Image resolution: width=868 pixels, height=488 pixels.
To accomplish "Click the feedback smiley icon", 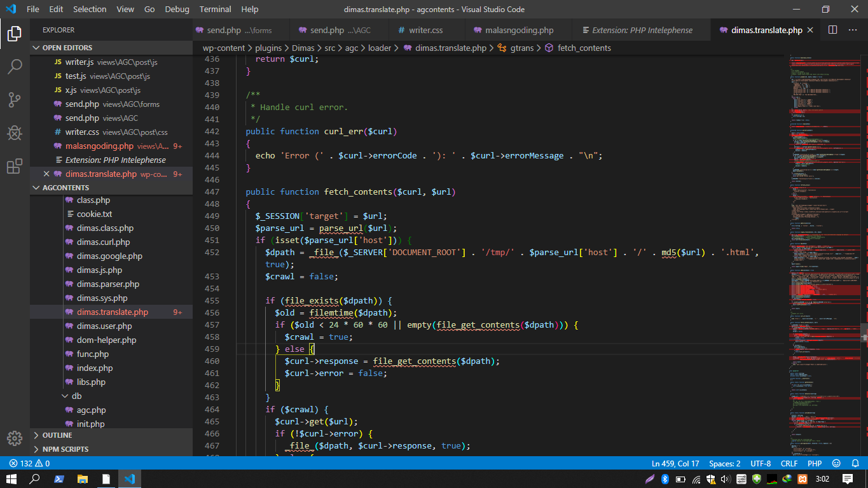I will click(836, 463).
